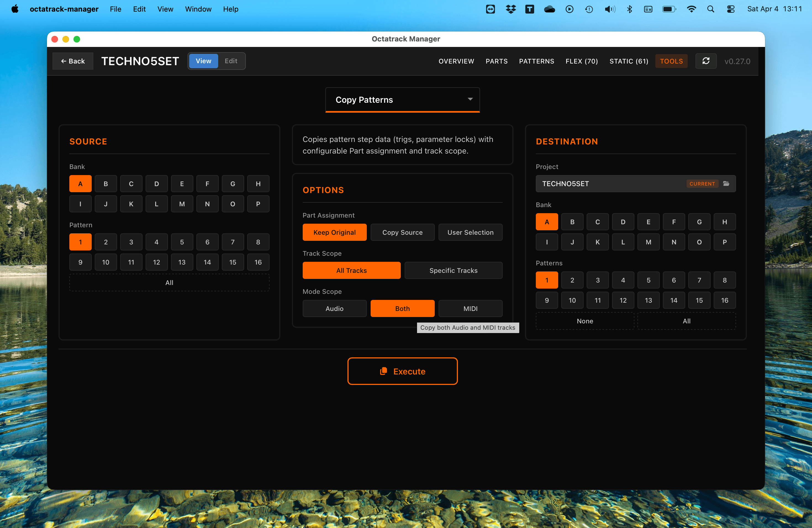Open the Copy Patterns tool dropdown

(402, 100)
